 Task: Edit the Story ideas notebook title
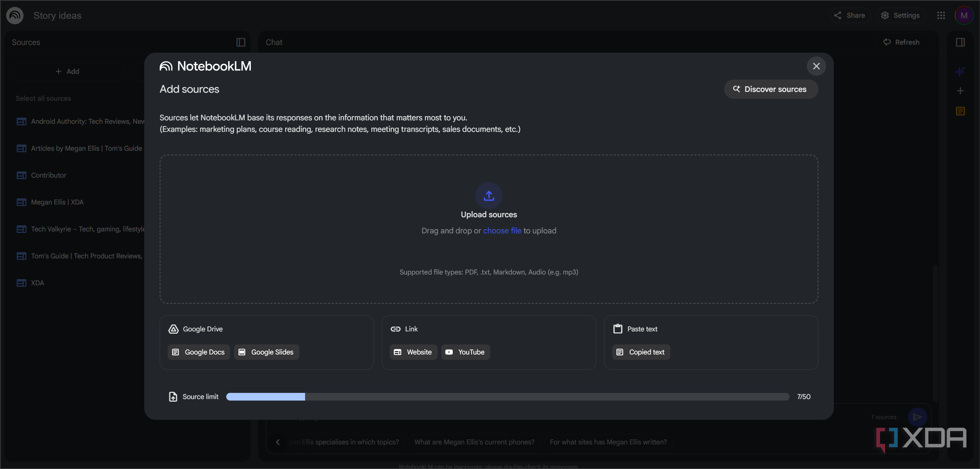(57, 15)
